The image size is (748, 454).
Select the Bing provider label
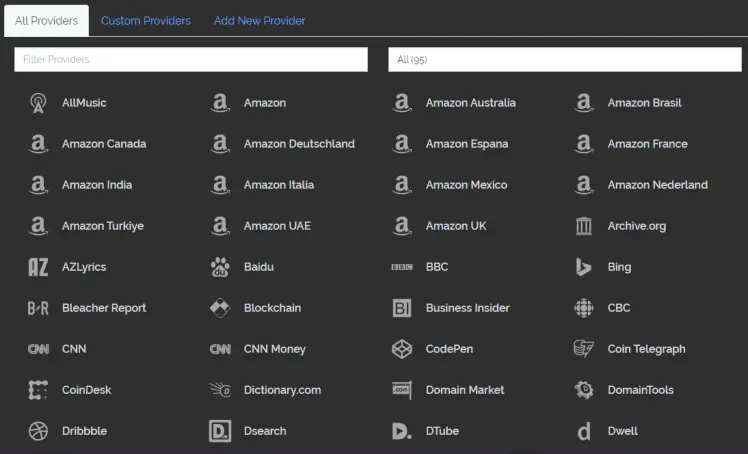point(619,267)
